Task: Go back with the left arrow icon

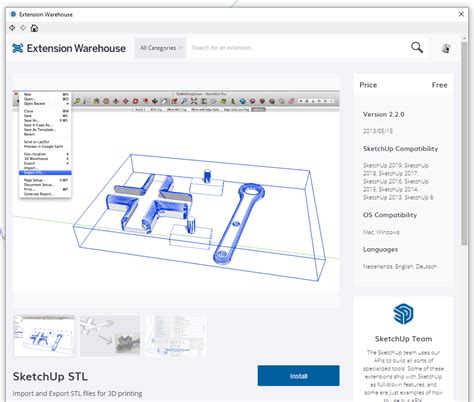Action: click(12, 28)
